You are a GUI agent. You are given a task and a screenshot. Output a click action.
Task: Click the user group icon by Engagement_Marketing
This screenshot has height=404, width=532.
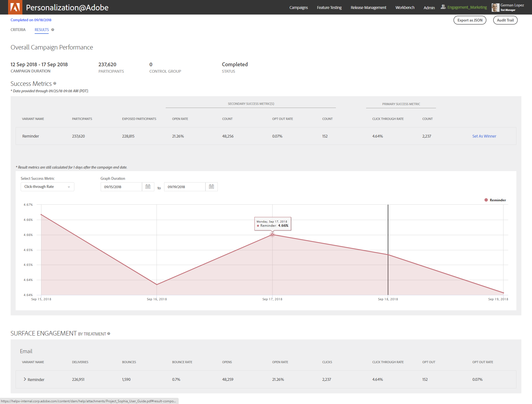443,7
